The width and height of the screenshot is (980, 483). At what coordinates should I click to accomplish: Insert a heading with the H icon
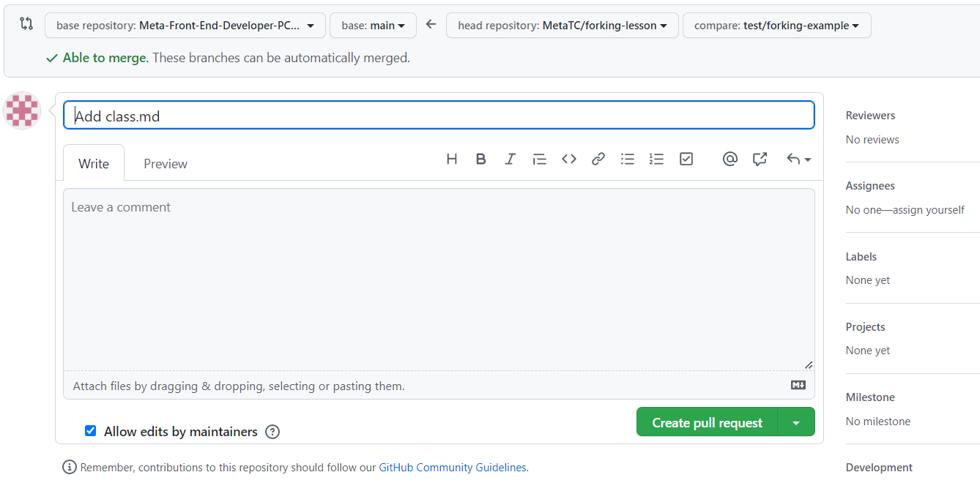(x=452, y=159)
